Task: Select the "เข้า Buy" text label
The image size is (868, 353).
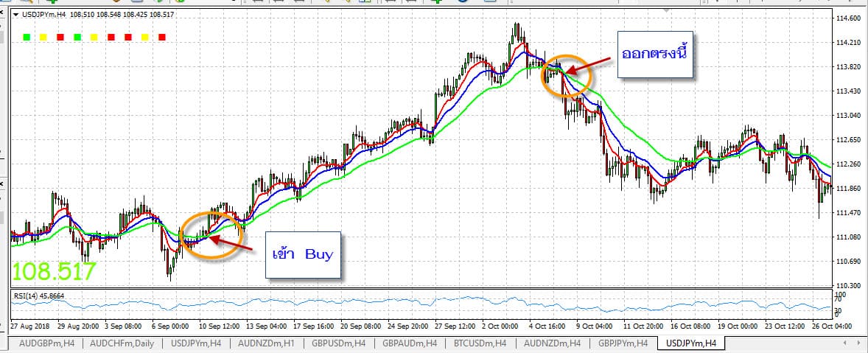Action: coord(302,255)
